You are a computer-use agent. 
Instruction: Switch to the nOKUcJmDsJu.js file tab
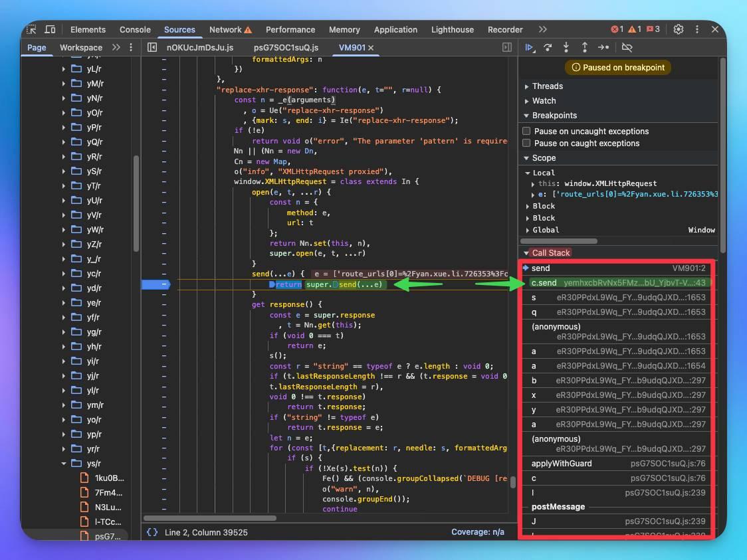click(x=200, y=48)
